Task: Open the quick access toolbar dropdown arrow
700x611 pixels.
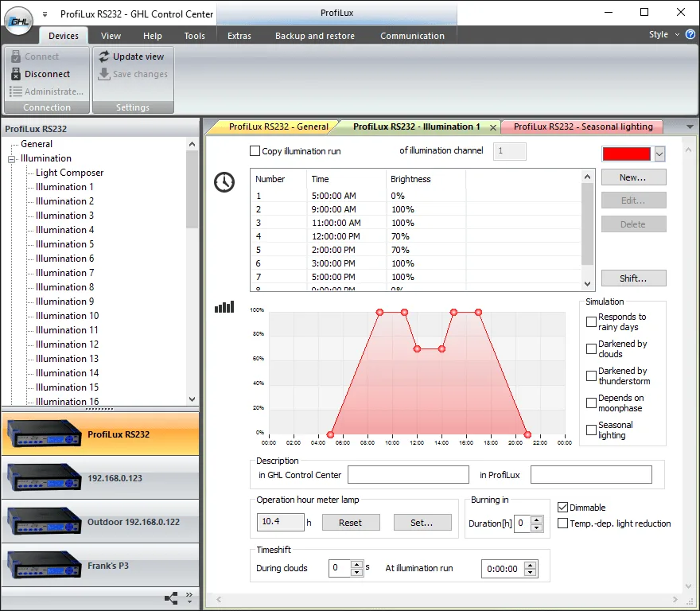Action: point(45,14)
